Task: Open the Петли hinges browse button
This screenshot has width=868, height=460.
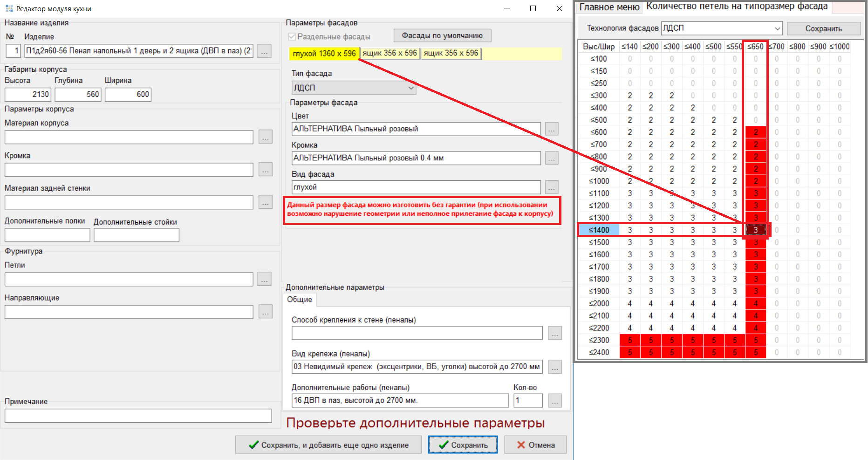Action: tap(265, 279)
